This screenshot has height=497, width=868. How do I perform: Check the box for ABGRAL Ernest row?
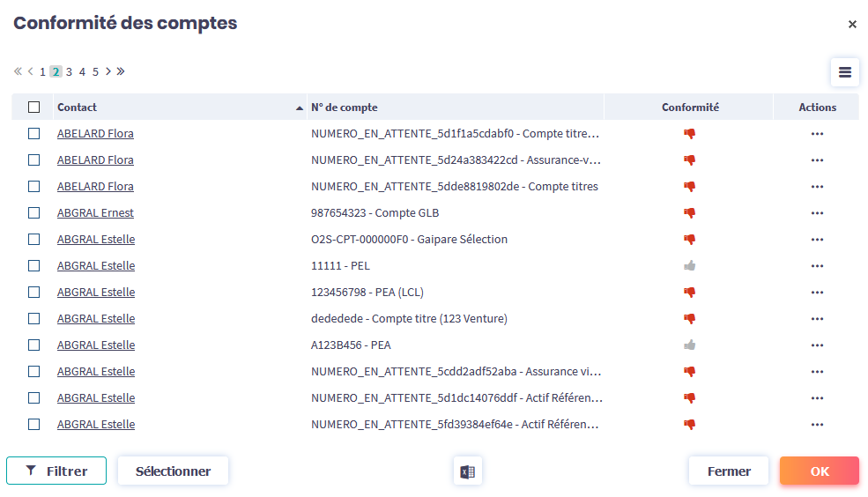coord(34,213)
